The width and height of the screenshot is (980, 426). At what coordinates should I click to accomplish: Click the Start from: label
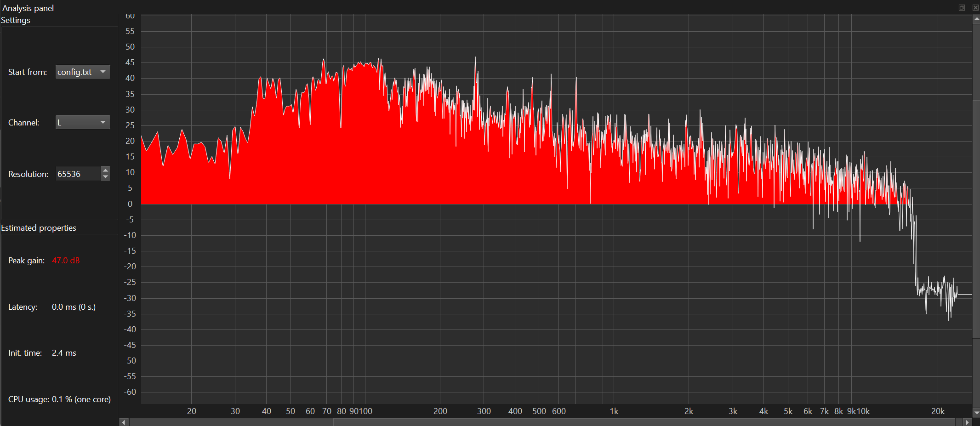pos(28,72)
